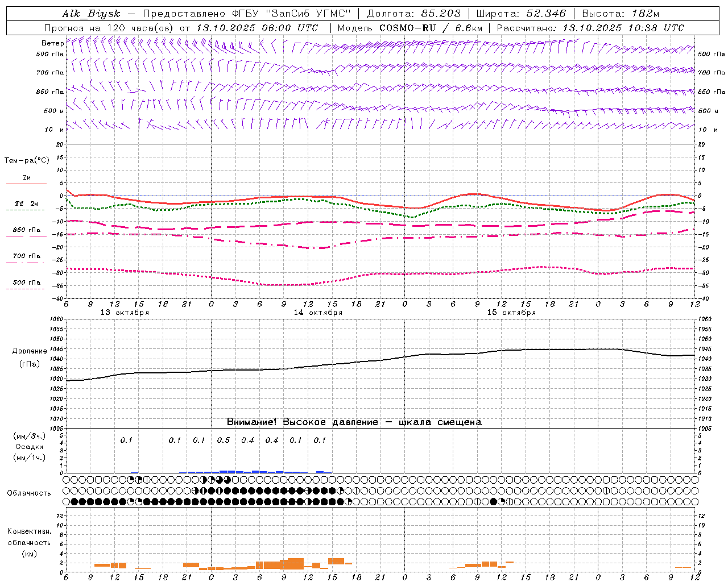Click the text Прогноз на 120 часа(ов)

coord(109,28)
